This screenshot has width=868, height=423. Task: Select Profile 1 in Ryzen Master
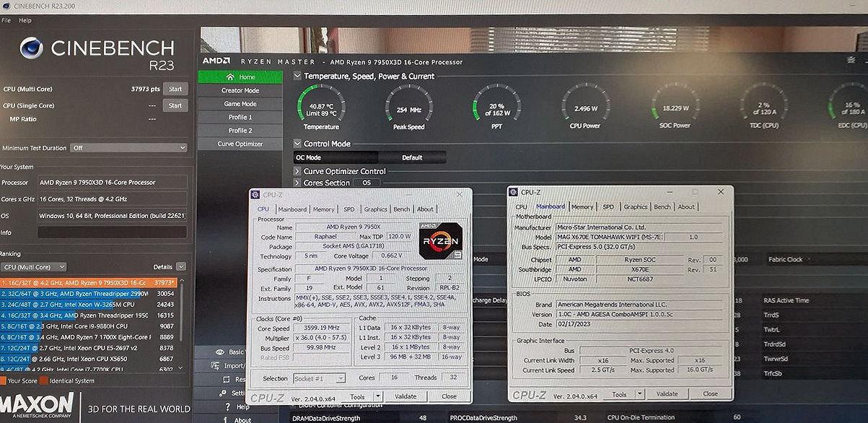240,117
